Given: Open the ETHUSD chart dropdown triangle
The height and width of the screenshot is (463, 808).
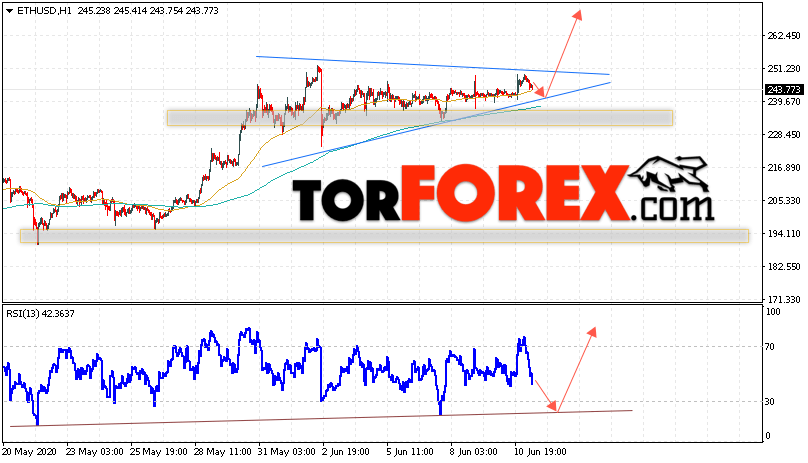Looking at the screenshot, I should (9, 11).
